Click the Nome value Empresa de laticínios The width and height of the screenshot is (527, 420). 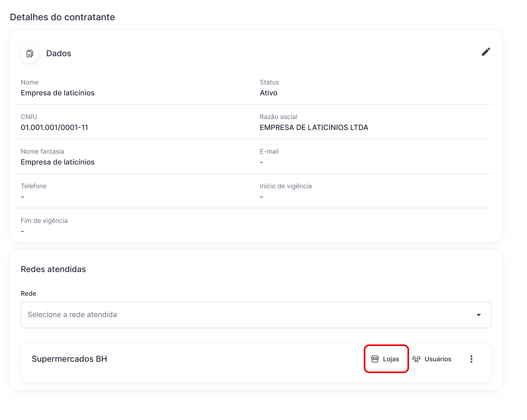tap(57, 93)
